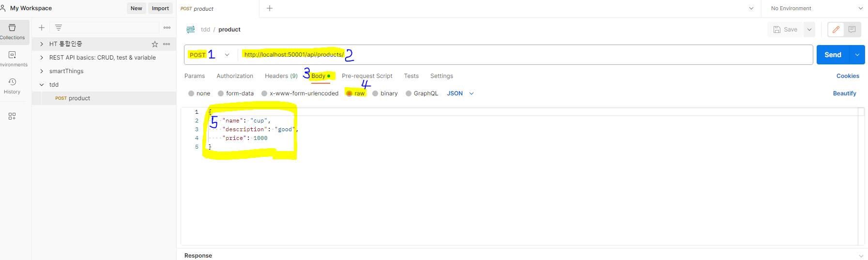Click the "price": 1000 line in editor
868x260 pixels.
coord(245,138)
